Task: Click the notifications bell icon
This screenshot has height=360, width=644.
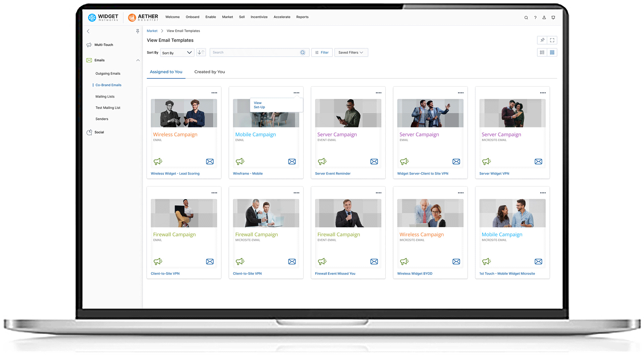Action: [x=553, y=18]
